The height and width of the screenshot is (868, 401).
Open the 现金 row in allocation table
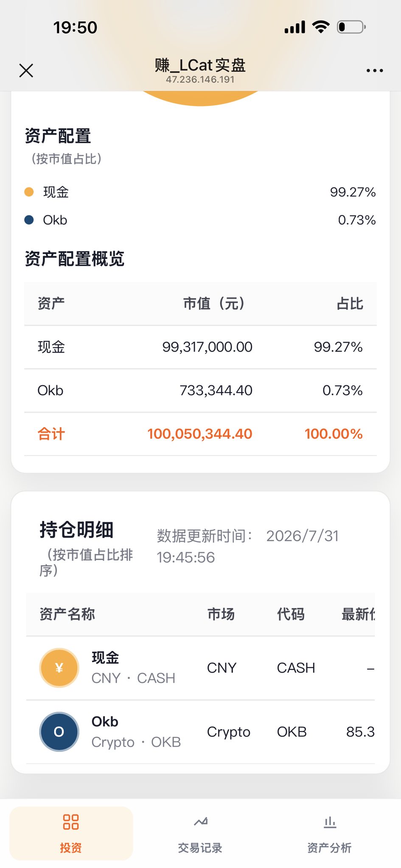200,347
